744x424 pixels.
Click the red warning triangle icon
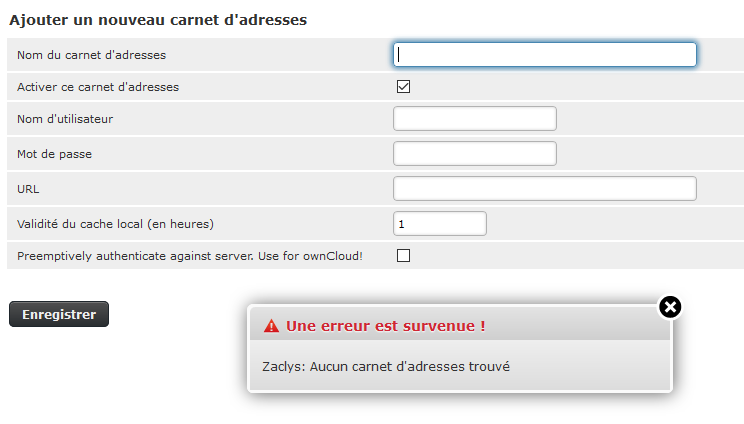(x=271, y=326)
